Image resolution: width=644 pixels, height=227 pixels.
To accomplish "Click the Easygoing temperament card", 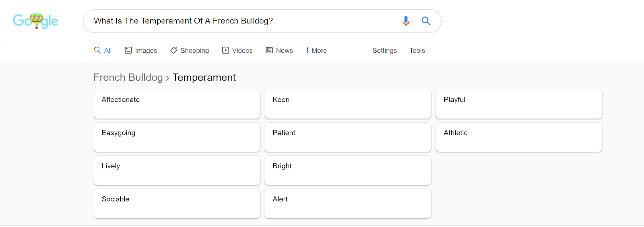I will click(x=177, y=137).
